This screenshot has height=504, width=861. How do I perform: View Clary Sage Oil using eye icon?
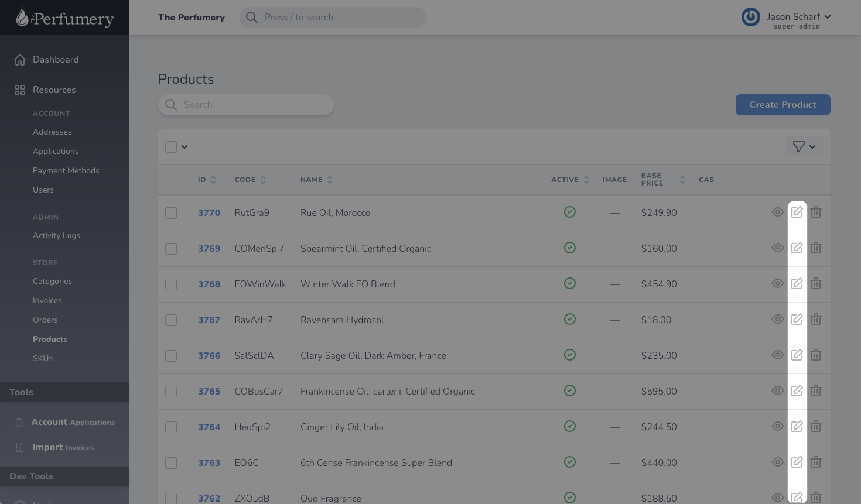pos(777,355)
